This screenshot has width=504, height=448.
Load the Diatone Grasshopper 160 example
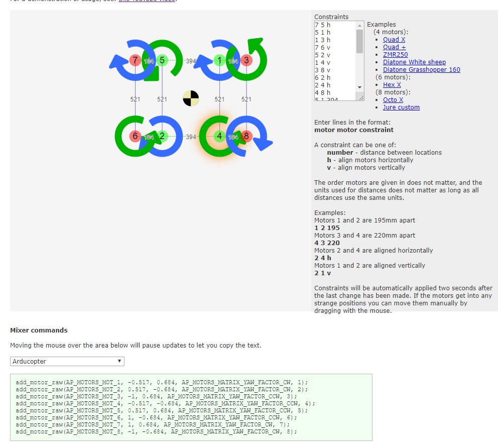pyautogui.click(x=421, y=70)
